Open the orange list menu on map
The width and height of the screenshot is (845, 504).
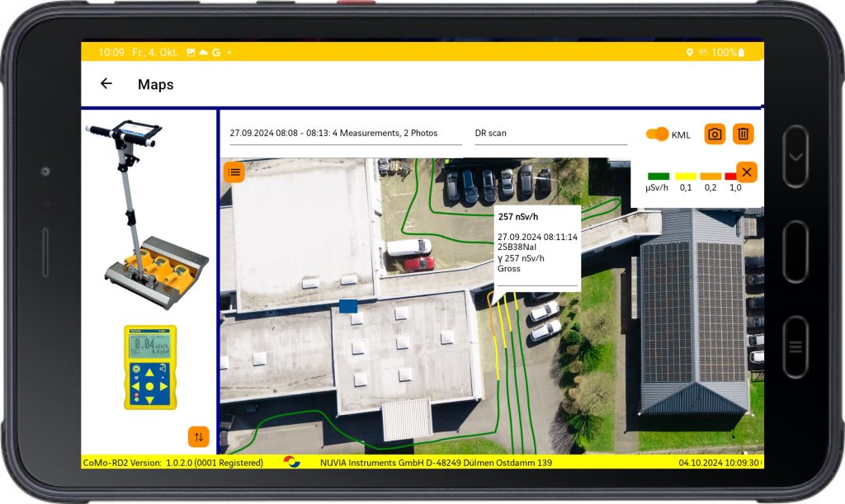[x=234, y=172]
